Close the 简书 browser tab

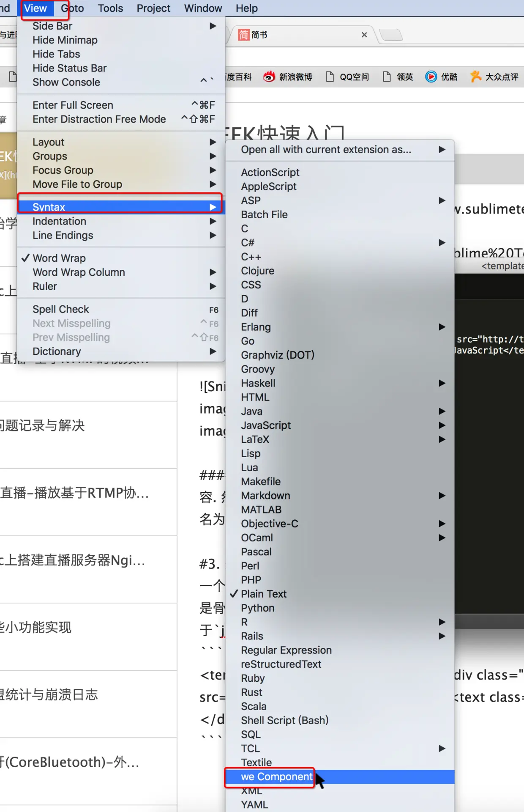click(364, 35)
